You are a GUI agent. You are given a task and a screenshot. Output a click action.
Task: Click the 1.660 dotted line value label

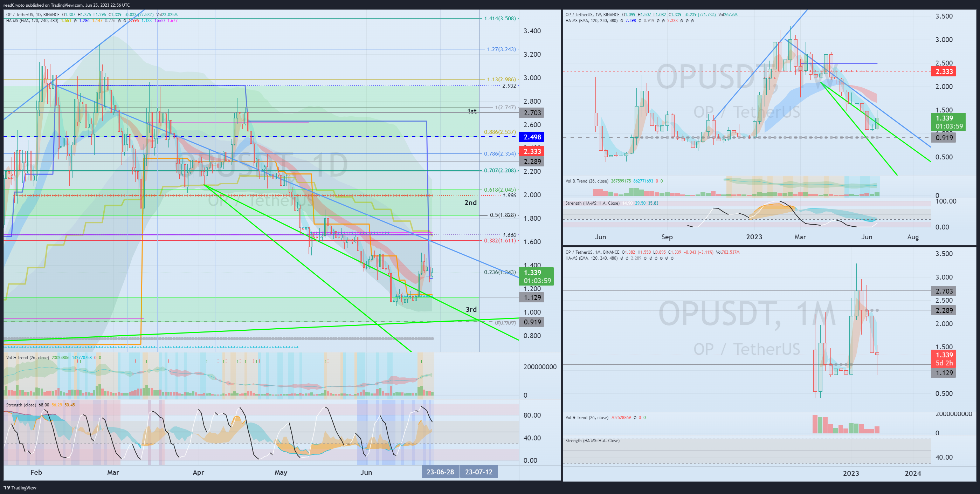(x=509, y=235)
